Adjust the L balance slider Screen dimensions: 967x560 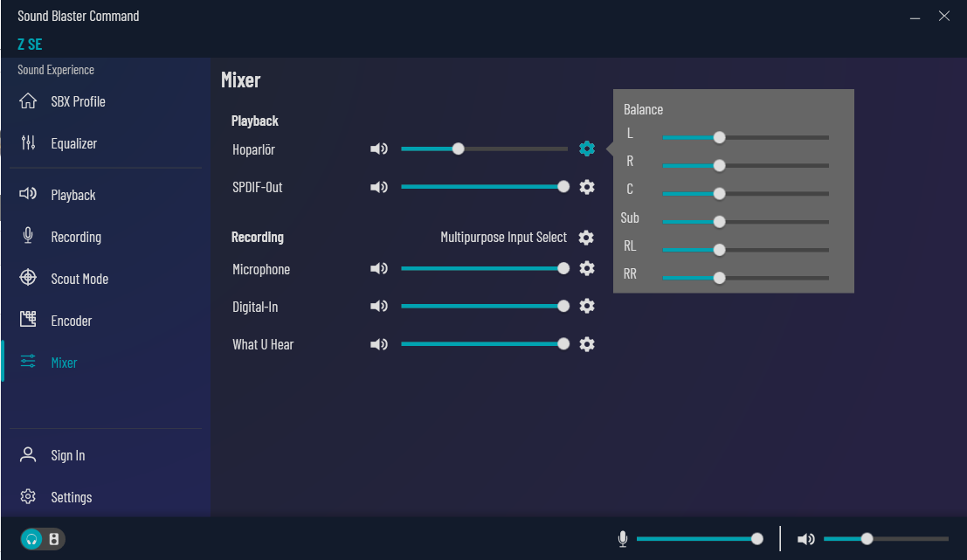tap(746, 137)
